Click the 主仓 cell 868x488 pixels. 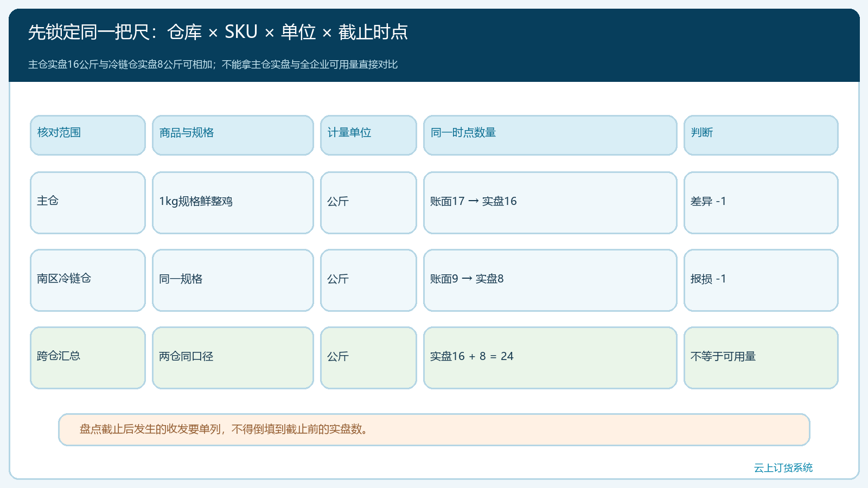click(88, 203)
